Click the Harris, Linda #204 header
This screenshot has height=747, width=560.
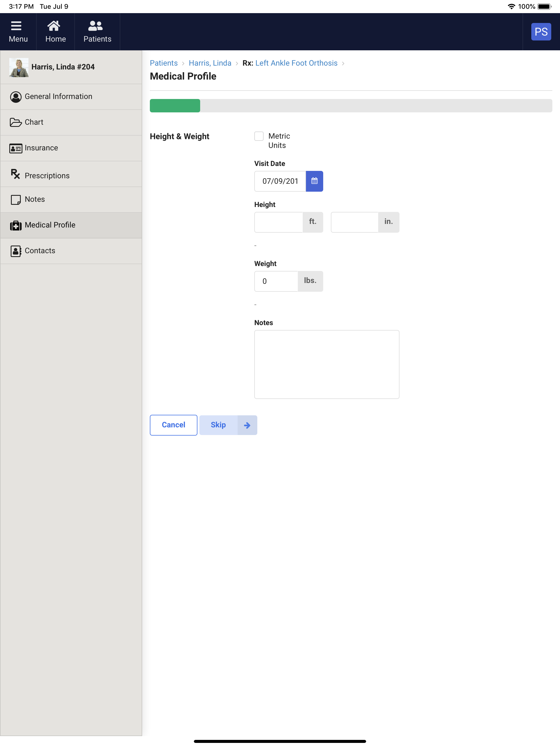[x=63, y=67]
